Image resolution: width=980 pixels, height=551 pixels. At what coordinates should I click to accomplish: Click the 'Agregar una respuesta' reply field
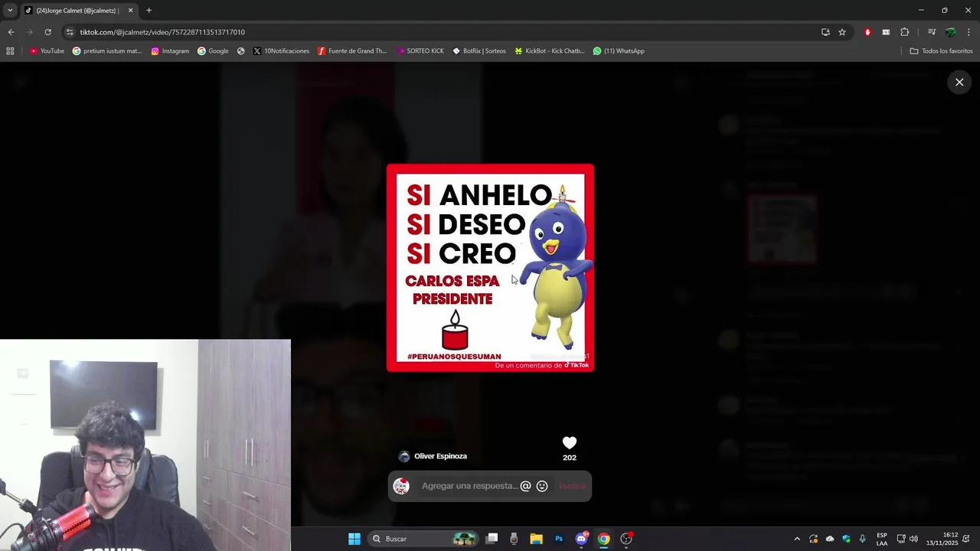tap(469, 486)
